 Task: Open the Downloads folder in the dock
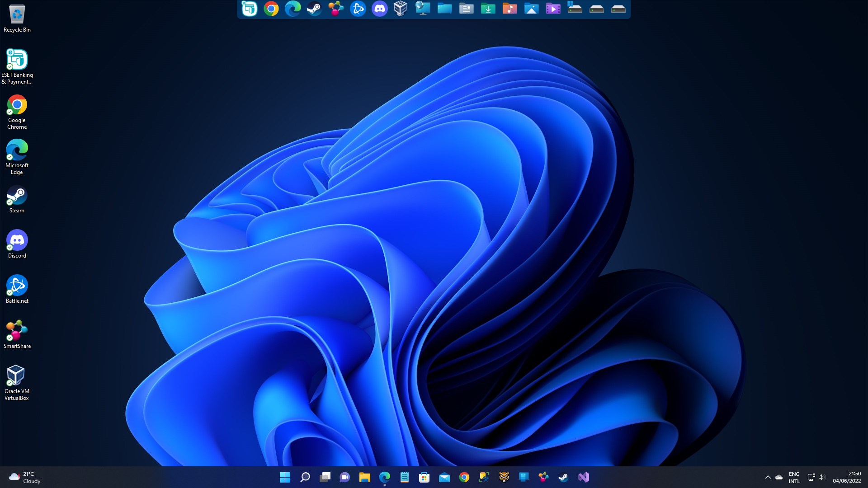point(488,9)
